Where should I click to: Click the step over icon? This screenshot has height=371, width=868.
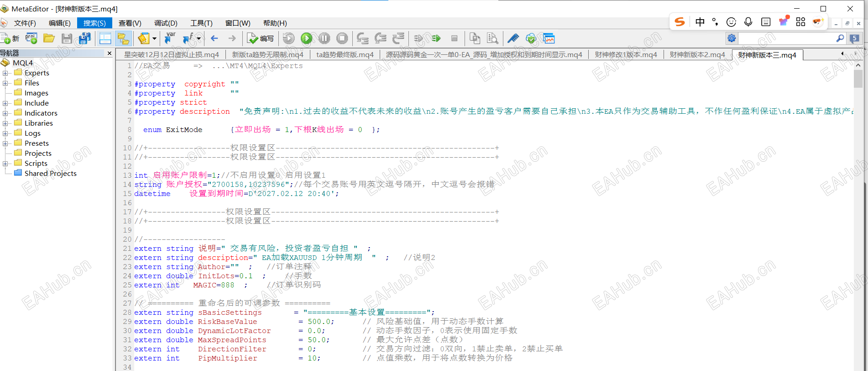pos(380,39)
